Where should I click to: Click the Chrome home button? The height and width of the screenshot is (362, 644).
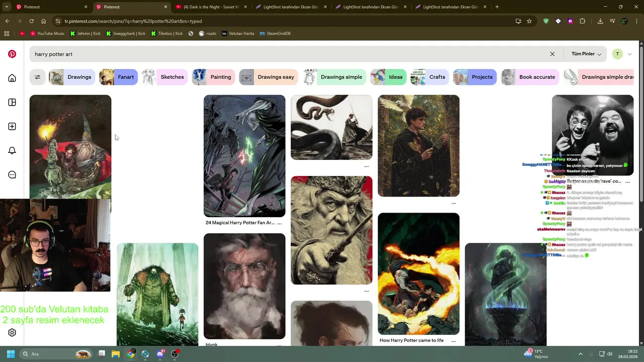(43, 21)
